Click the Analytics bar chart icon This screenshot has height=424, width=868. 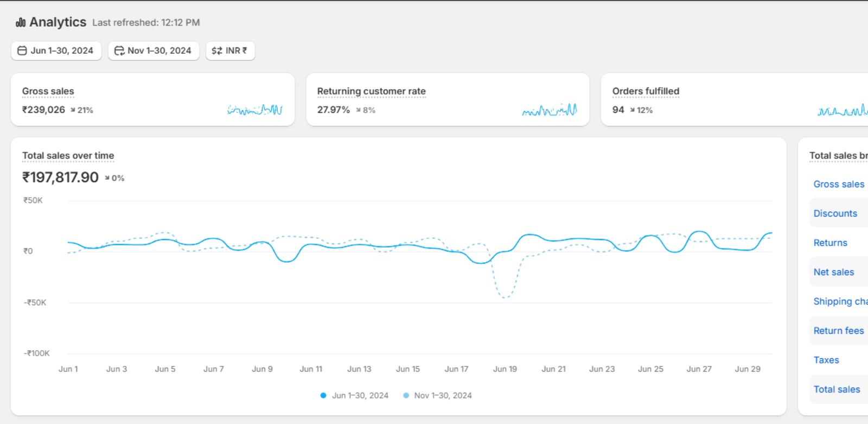pyautogui.click(x=21, y=22)
